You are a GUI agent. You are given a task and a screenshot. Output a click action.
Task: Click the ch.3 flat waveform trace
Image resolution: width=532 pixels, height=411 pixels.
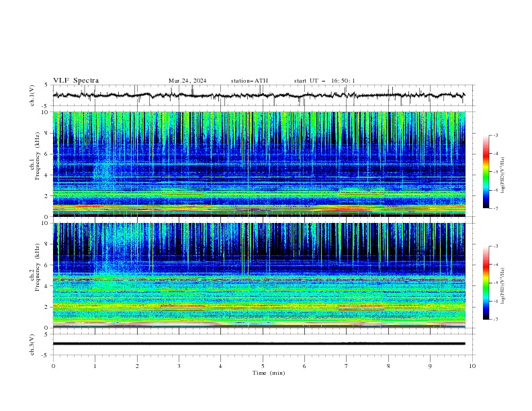(259, 344)
